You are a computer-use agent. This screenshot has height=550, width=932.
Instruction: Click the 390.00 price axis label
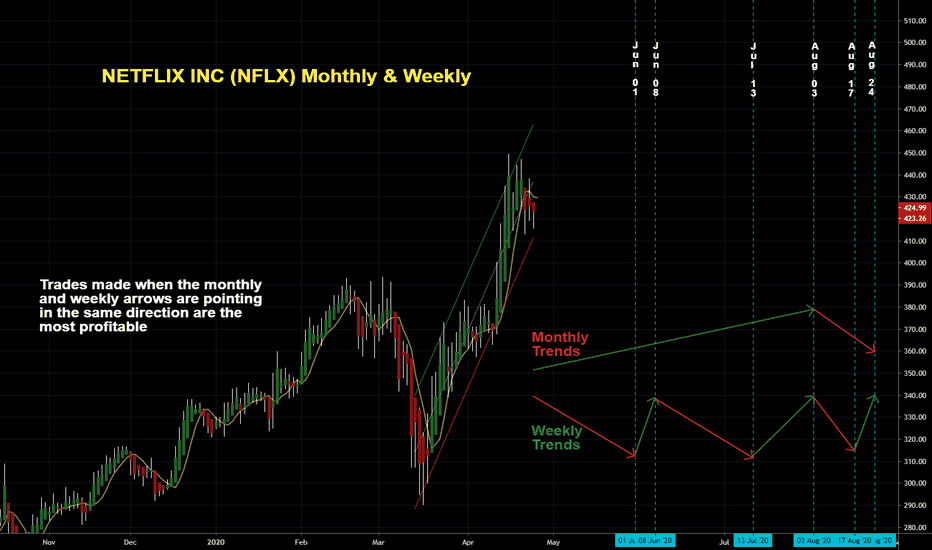[915, 285]
